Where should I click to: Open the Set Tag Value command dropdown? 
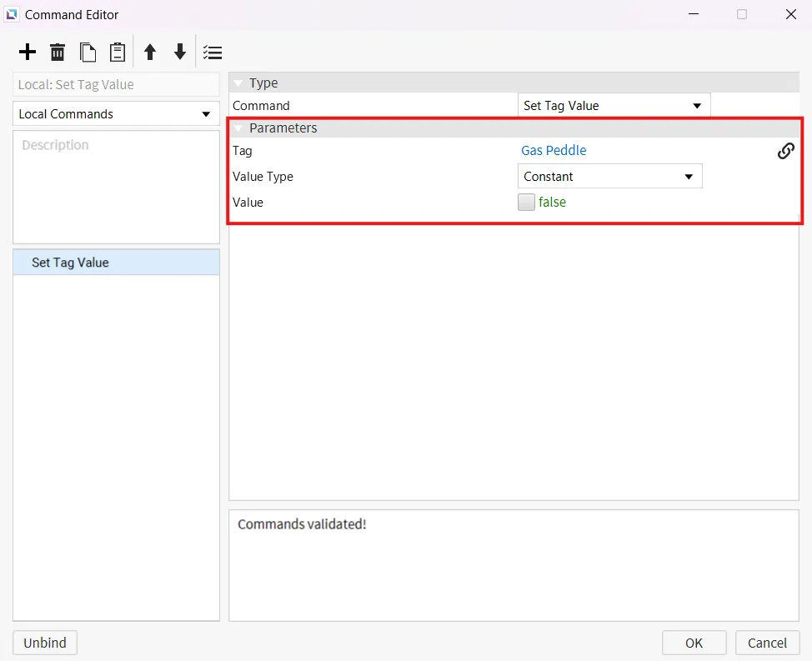[613, 106]
